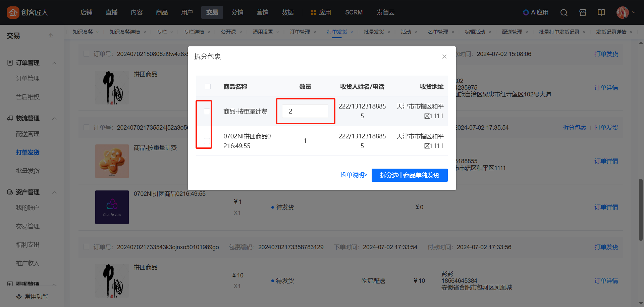Check the 0702NI拼团商品 row checkbox
The width and height of the screenshot is (644, 307).
click(x=207, y=141)
